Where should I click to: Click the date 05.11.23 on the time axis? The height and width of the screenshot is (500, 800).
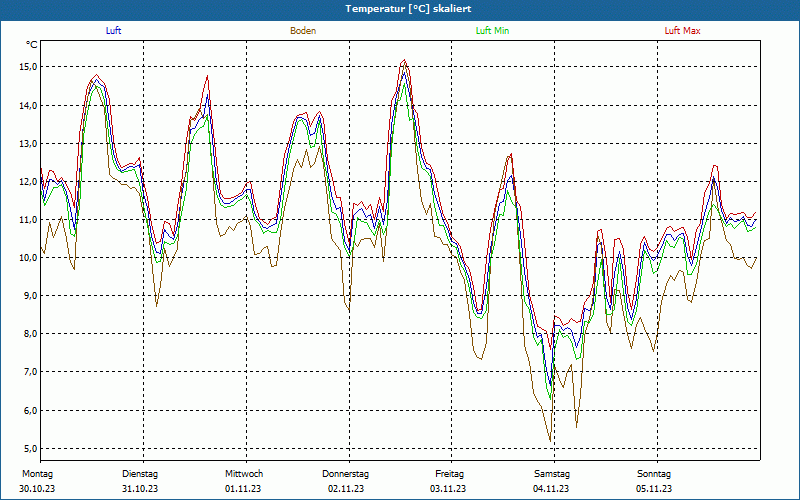(x=654, y=489)
